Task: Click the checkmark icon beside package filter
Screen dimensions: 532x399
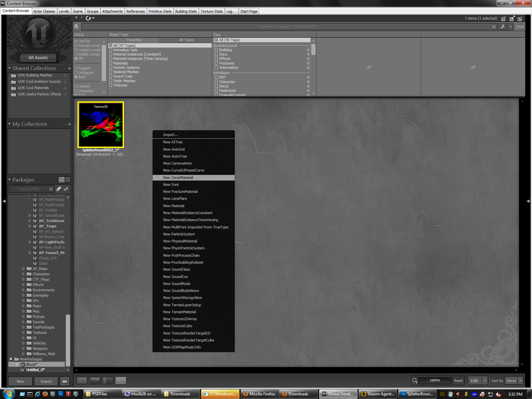Action: click(66, 189)
